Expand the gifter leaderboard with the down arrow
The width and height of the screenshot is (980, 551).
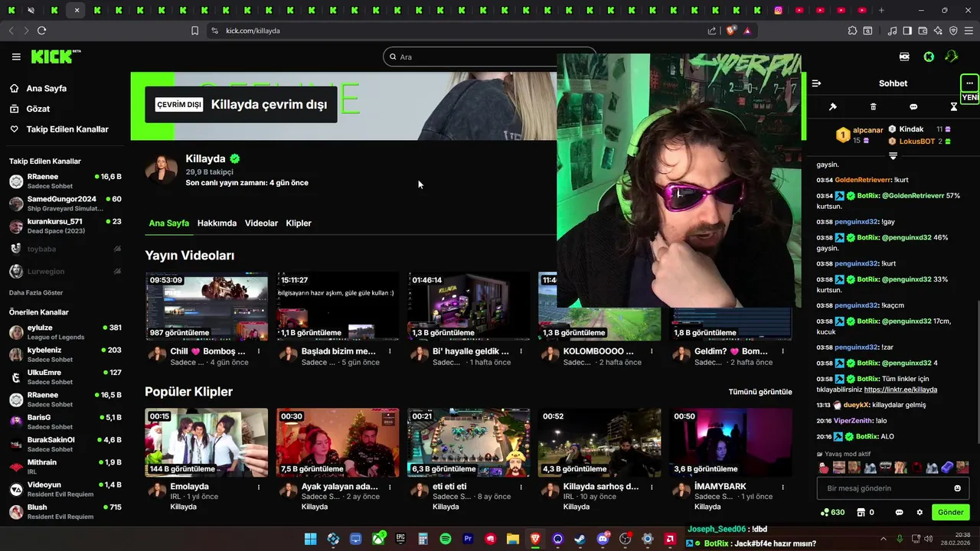[893, 155]
